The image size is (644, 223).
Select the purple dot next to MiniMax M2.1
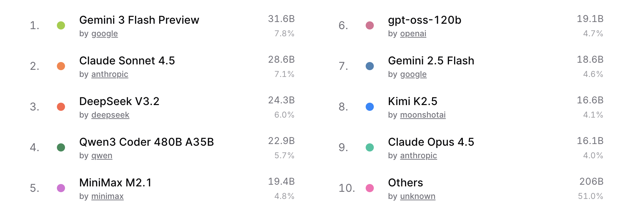click(61, 188)
